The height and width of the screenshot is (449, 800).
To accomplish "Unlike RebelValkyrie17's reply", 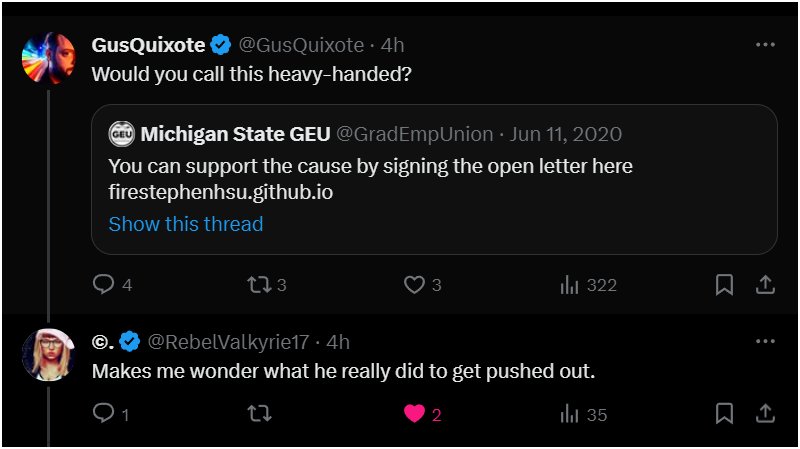I will 414,414.
